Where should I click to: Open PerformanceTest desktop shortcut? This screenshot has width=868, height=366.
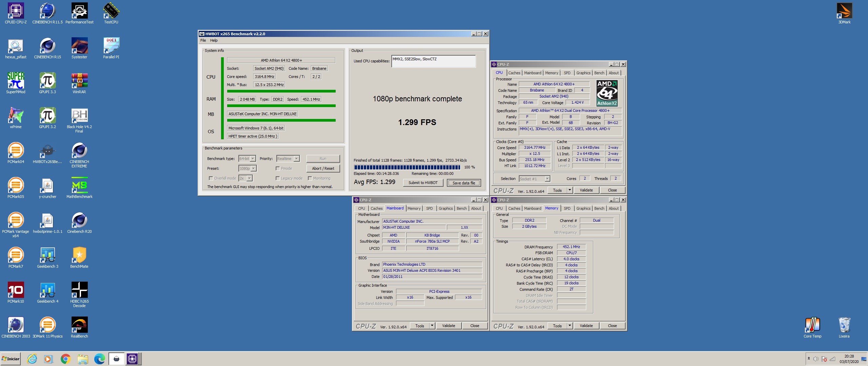click(x=79, y=13)
